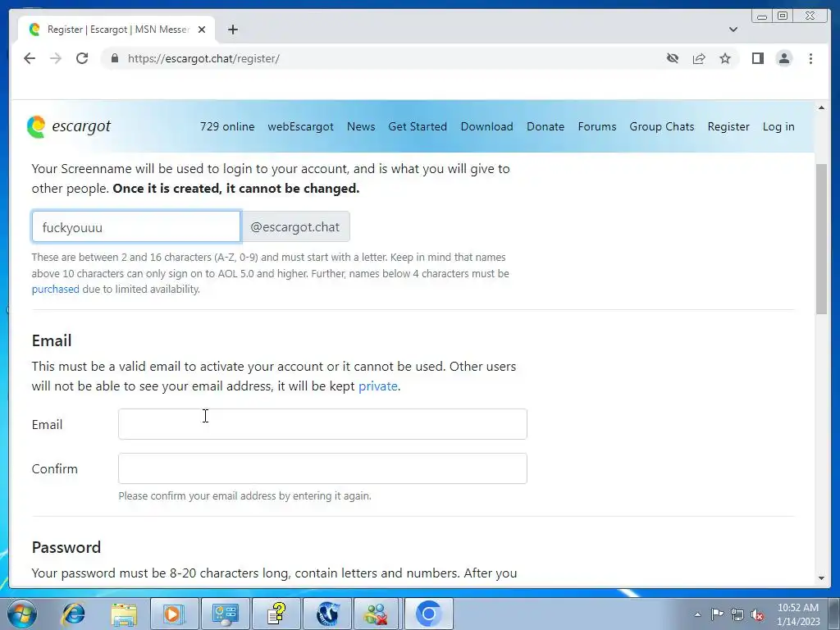The width and height of the screenshot is (840, 630).
Task: Minimize the browser window
Action: pos(762,16)
